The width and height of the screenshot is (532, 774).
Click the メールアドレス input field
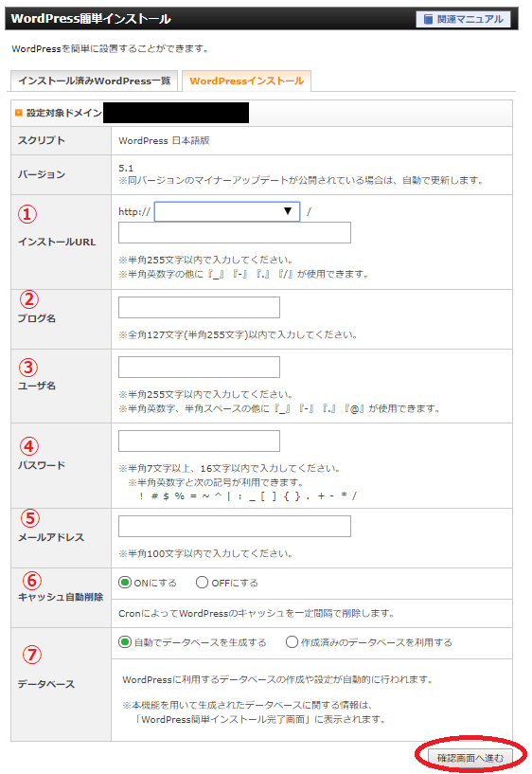click(235, 526)
